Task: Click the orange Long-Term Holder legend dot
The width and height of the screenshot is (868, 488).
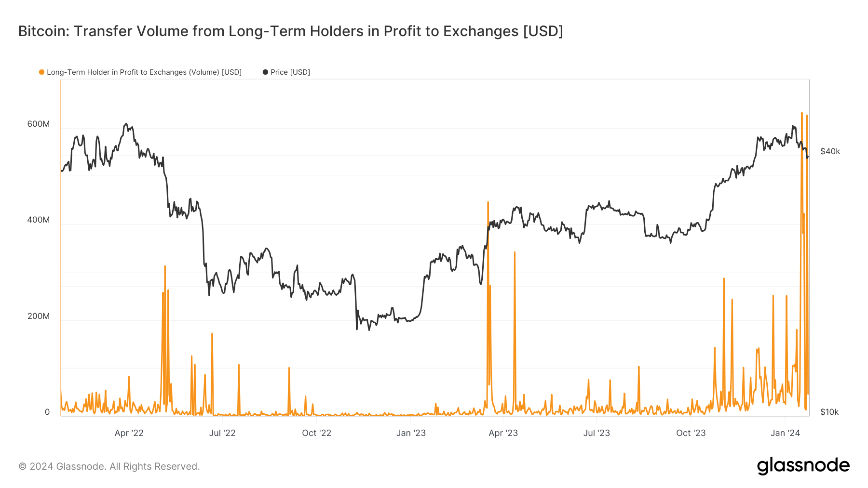Action: click(x=42, y=72)
